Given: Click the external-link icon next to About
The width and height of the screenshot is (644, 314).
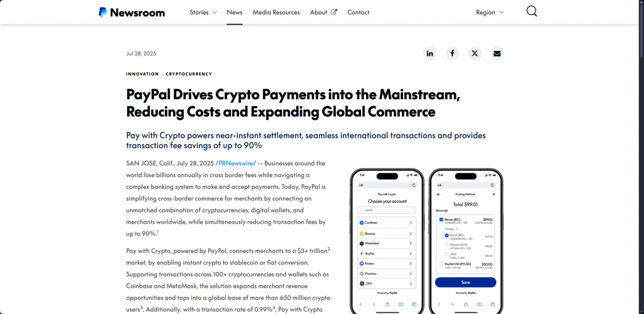Looking at the screenshot, I should point(334,12).
